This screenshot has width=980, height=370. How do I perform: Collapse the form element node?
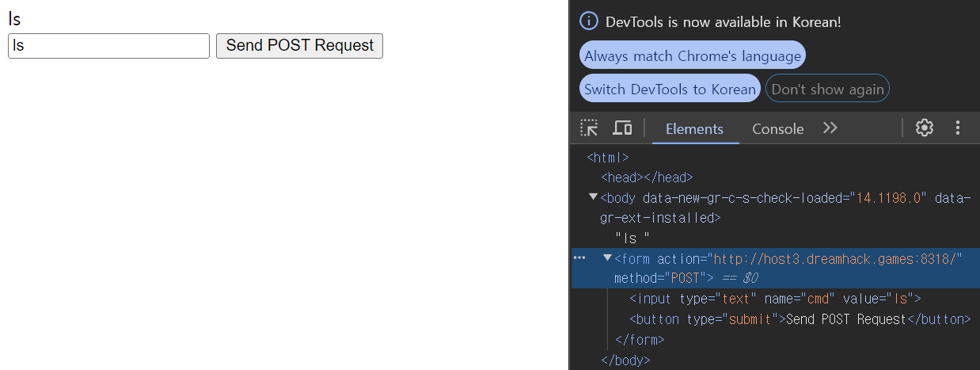point(608,257)
